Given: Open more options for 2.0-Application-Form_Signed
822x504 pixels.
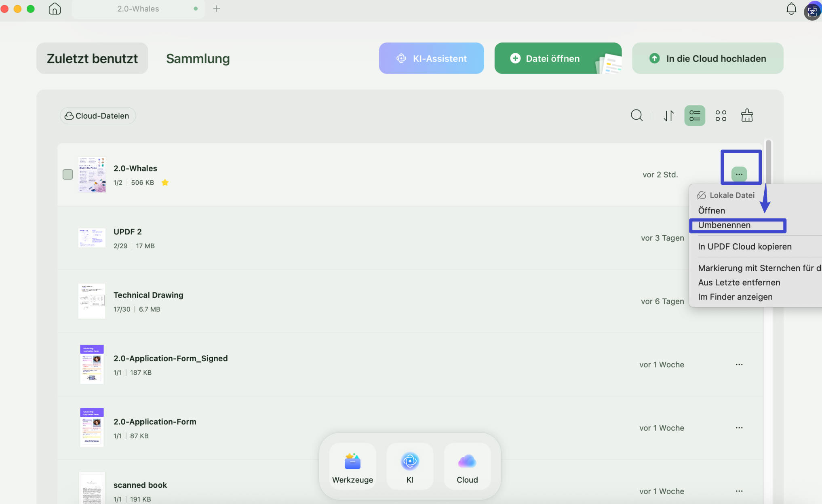Looking at the screenshot, I should pyautogui.click(x=739, y=365).
